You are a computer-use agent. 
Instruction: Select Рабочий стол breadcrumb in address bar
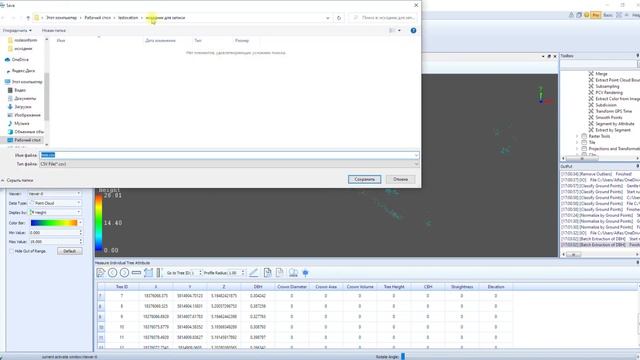[98, 18]
